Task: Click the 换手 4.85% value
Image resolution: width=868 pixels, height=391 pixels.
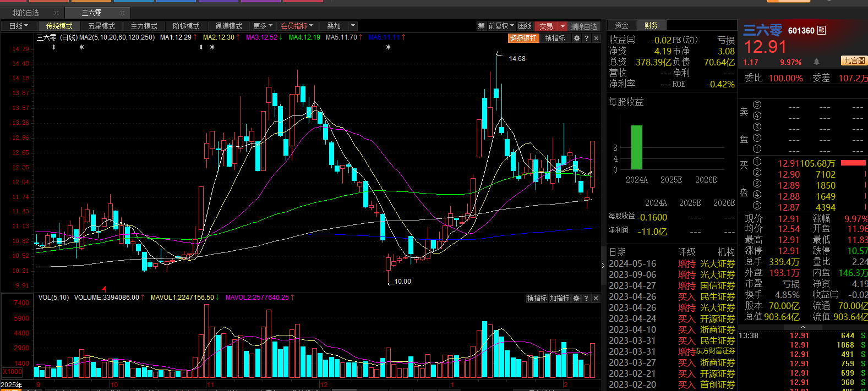Action: tap(787, 295)
